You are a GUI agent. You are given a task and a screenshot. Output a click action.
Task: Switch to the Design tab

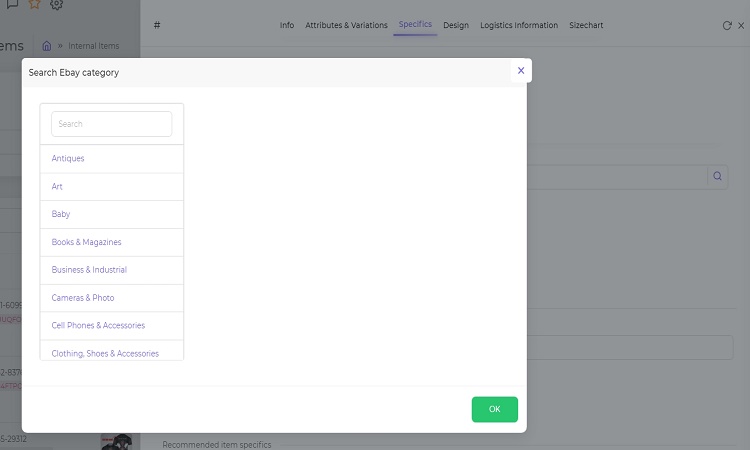[456, 25]
